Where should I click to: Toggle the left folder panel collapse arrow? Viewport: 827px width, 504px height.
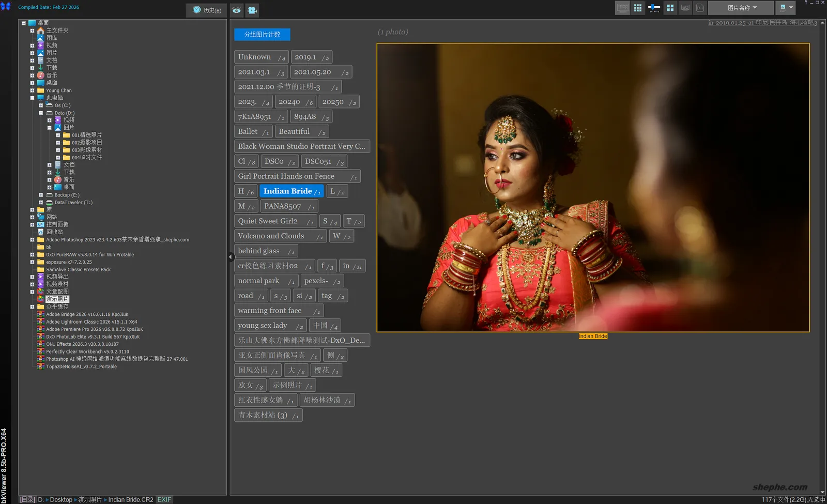coord(231,256)
